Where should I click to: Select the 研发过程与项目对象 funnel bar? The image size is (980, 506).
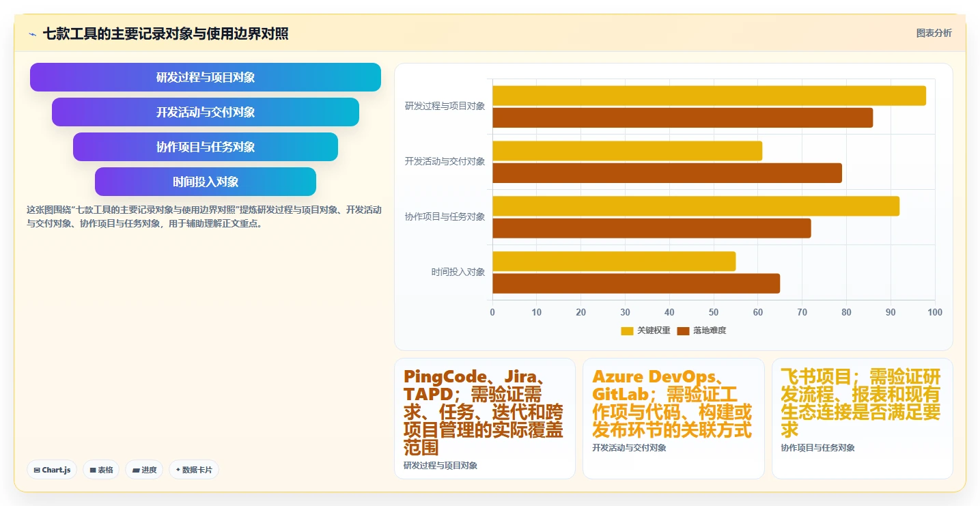(206, 77)
